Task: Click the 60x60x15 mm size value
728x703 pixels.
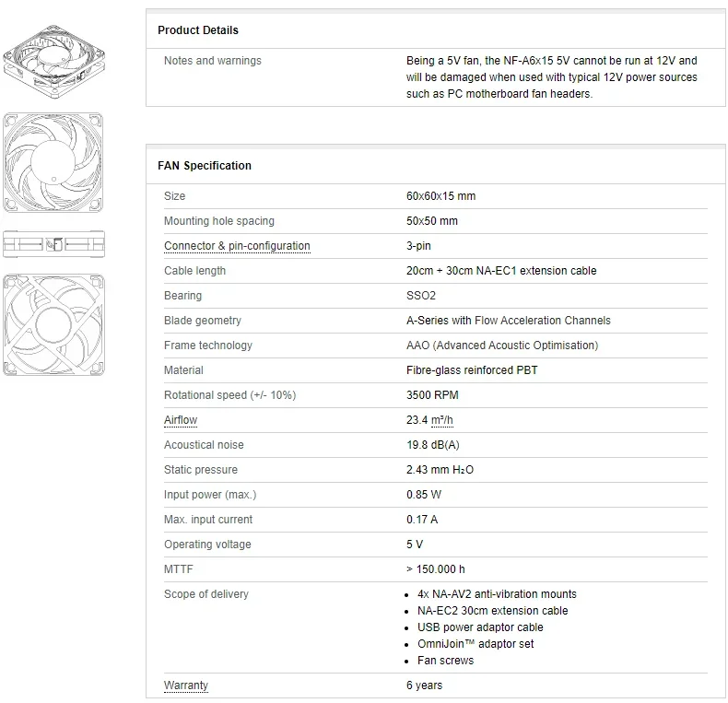Action: 440,196
